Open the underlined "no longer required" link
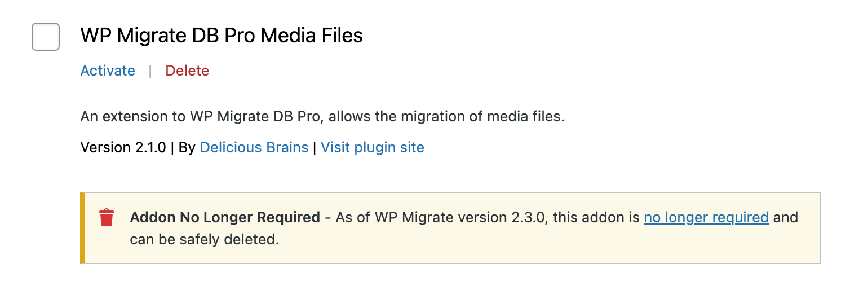 click(x=706, y=217)
